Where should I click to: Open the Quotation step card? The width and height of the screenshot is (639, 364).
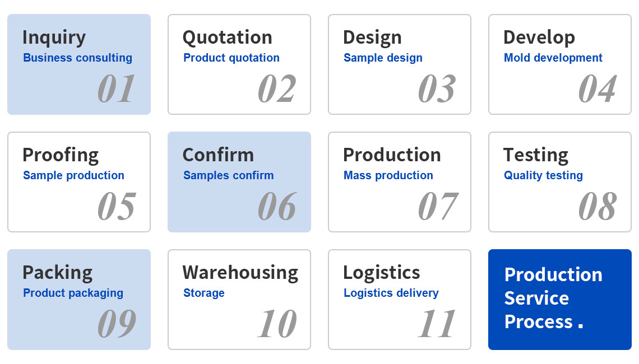[x=239, y=64]
